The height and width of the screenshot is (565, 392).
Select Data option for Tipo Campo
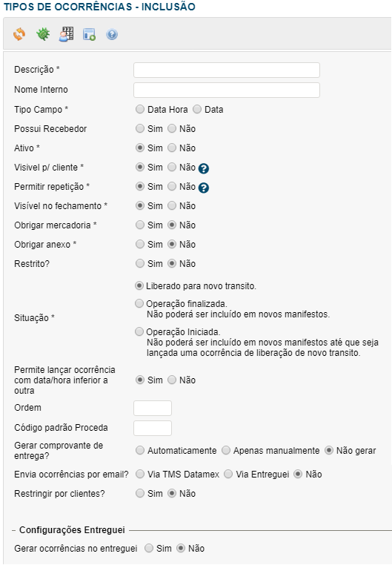197,109
